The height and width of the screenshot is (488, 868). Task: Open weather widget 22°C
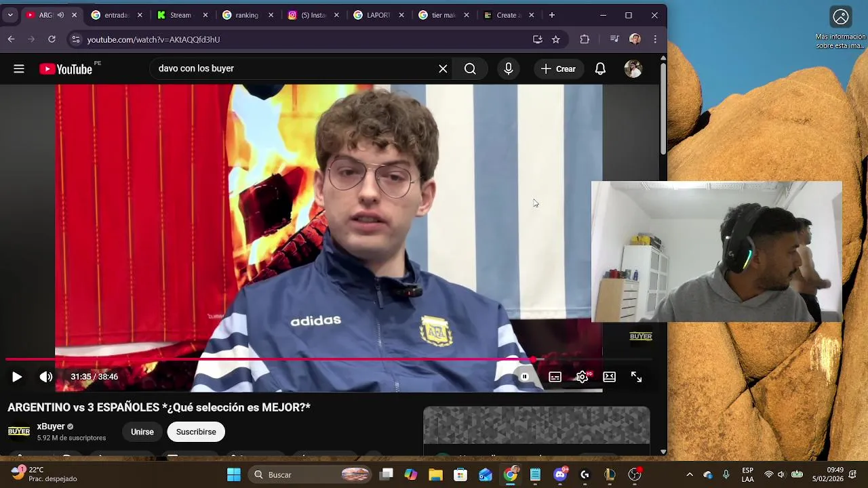44,474
